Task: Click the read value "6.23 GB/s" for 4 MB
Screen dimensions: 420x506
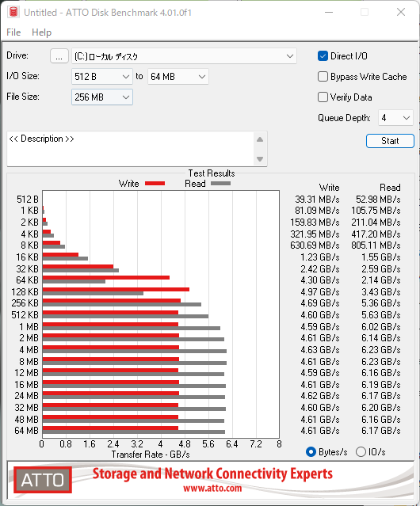Action: point(381,350)
